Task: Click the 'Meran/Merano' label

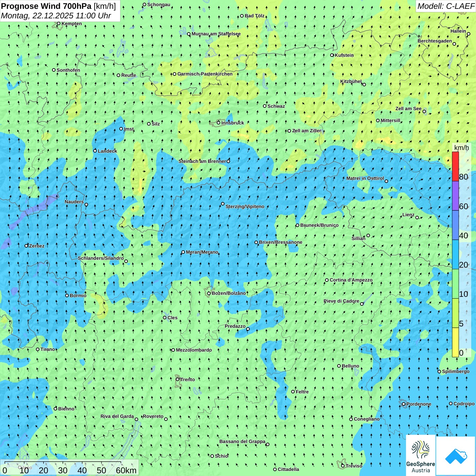Action: pos(202,252)
